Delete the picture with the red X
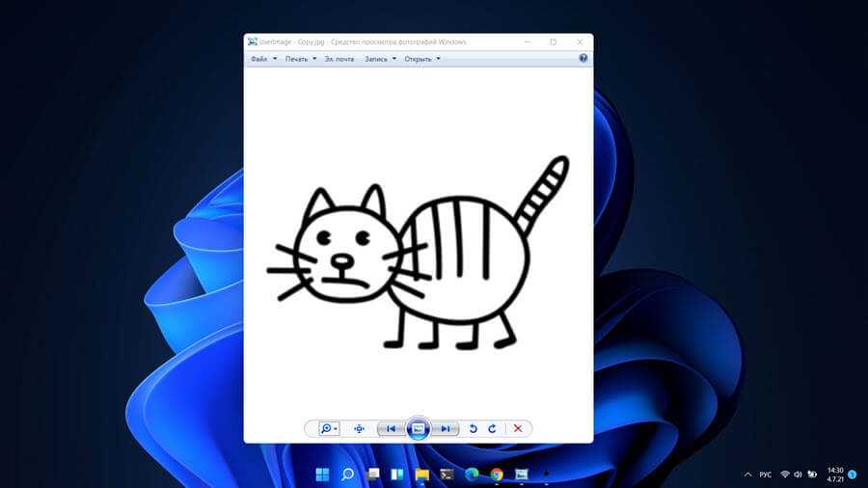The image size is (868, 488). (518, 428)
